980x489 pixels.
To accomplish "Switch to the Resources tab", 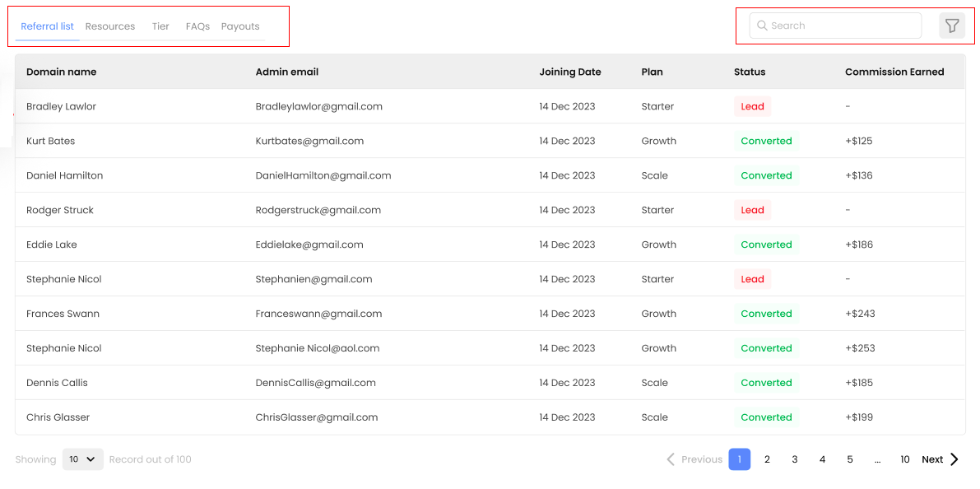I will (109, 26).
